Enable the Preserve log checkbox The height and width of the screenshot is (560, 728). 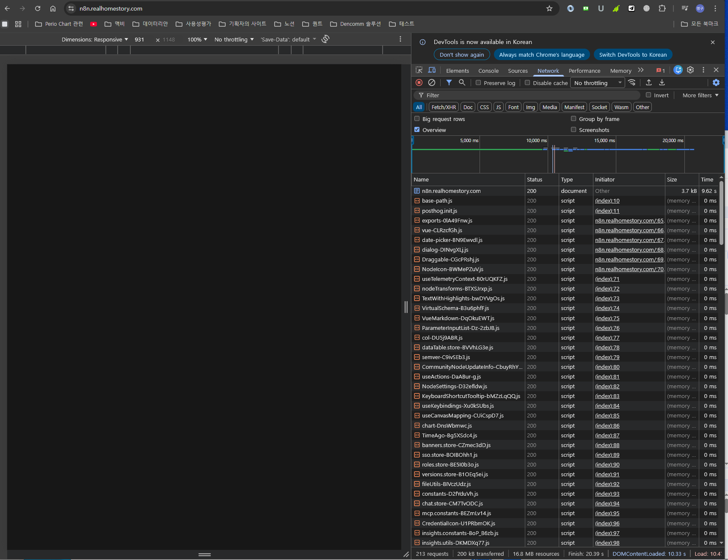[x=478, y=83]
